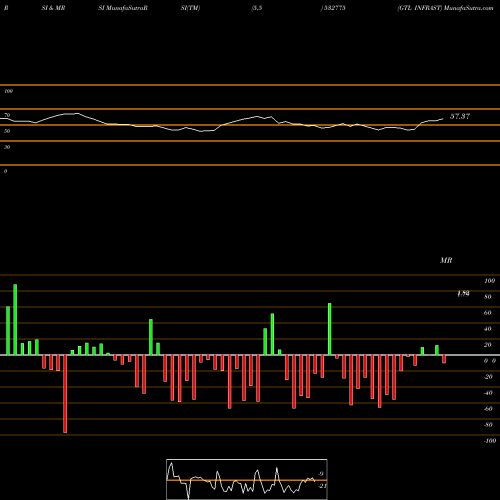Click the tallest green MR histogram bar
Image resolution: width=500 pixels, height=500 pixels.
tap(15, 320)
